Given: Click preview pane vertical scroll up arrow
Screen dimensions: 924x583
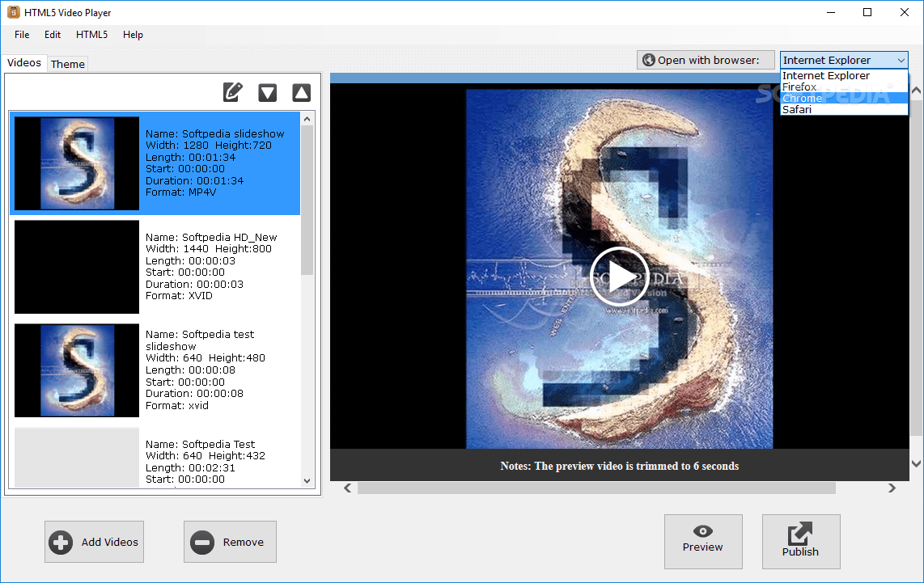Looking at the screenshot, I should click(917, 91).
